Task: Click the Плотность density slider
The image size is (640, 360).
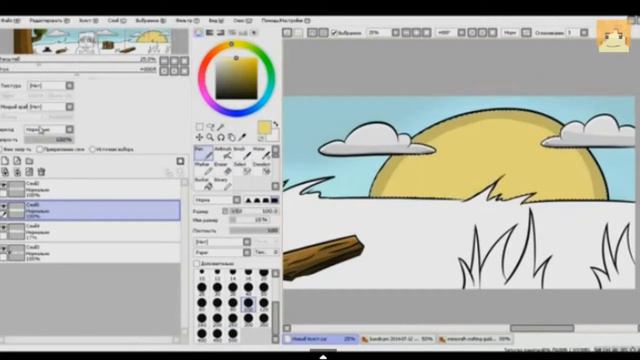Action: click(254, 231)
